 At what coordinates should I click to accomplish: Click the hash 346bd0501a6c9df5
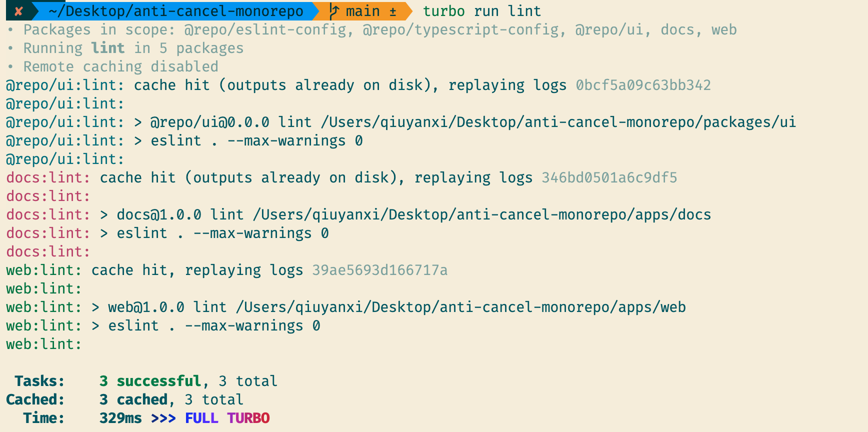pyautogui.click(x=609, y=178)
